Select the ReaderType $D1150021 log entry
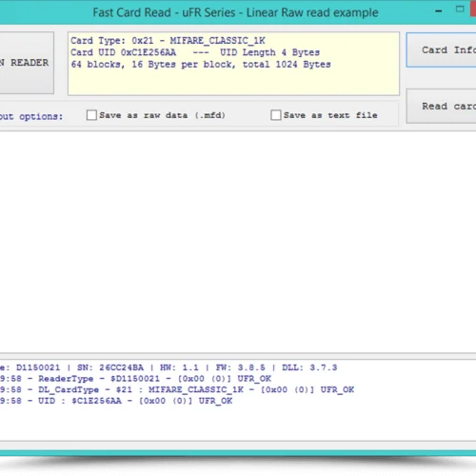476x476 pixels. point(136,379)
